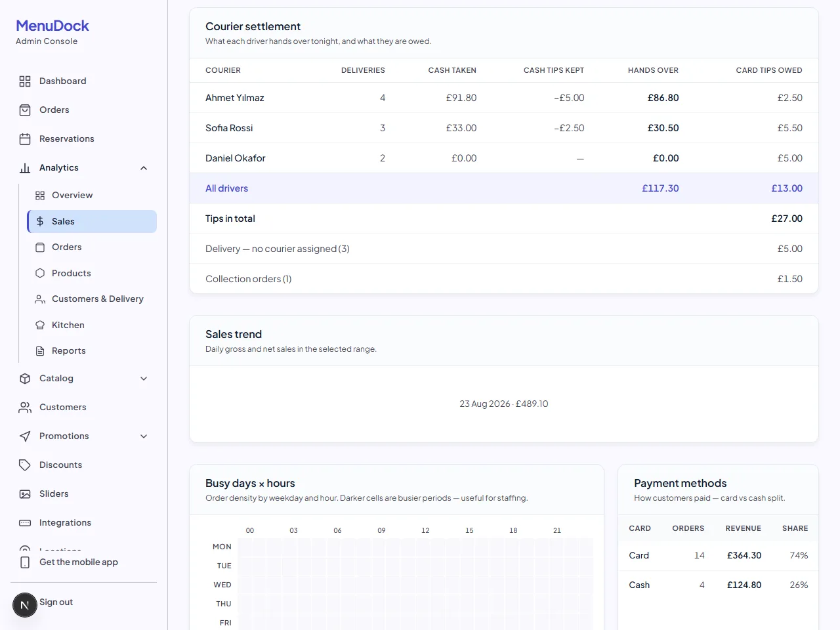Click the Daniel Okafor courier name
The height and width of the screenshot is (630, 840).
click(236, 158)
